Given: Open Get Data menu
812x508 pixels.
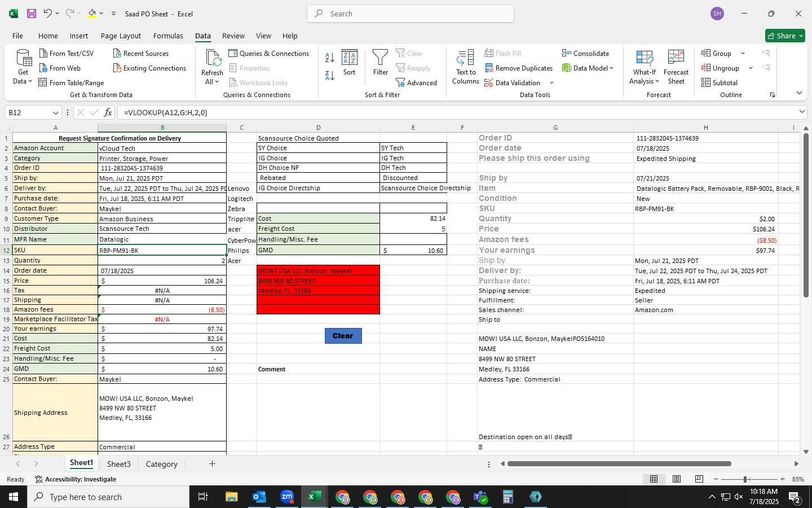Looking at the screenshot, I should 23,67.
